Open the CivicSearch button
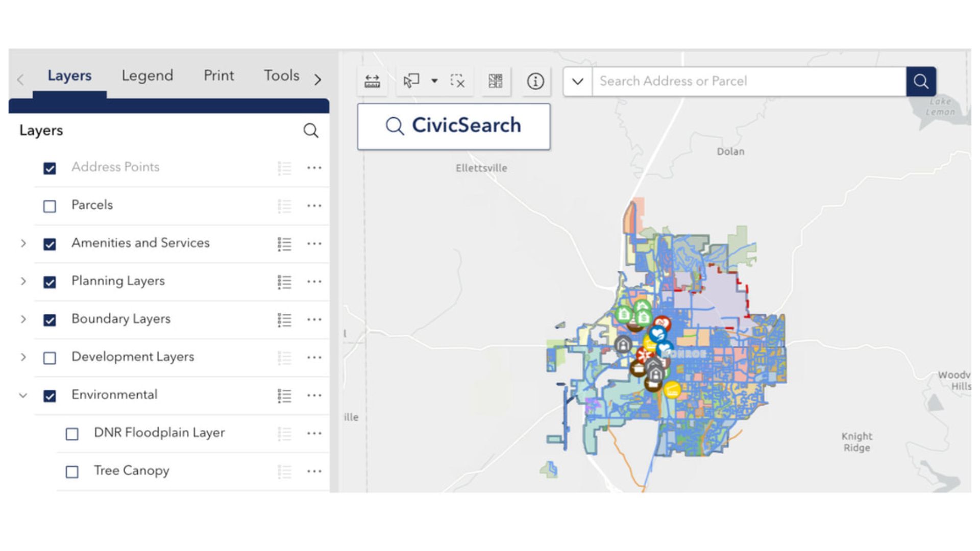This screenshot has height=551, width=980. pyautogui.click(x=454, y=127)
